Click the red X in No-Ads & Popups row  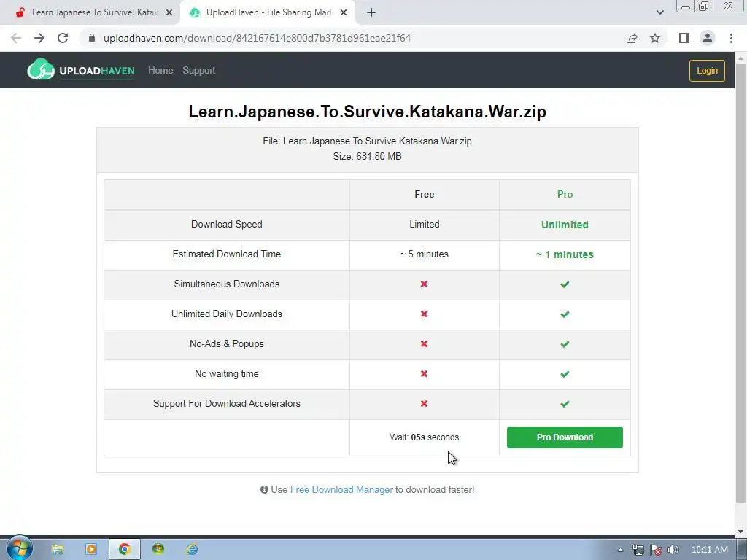point(424,344)
